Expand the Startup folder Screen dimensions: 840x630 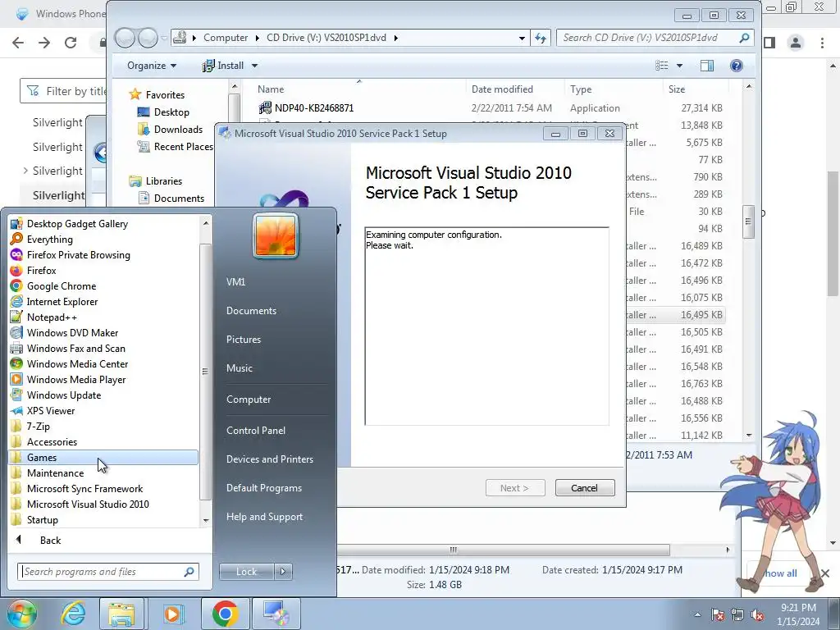[x=43, y=519]
